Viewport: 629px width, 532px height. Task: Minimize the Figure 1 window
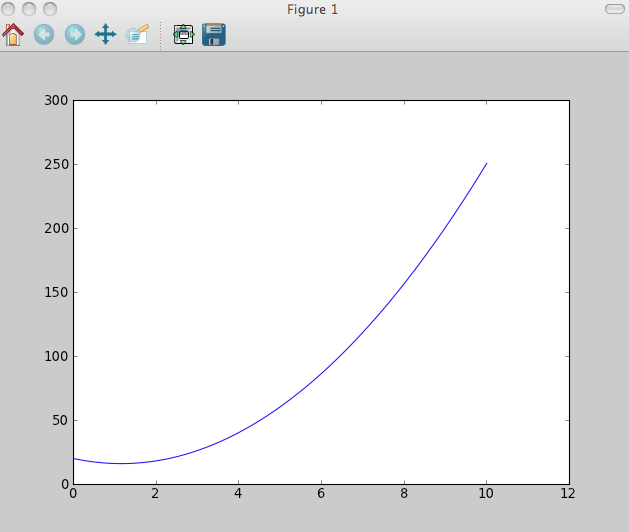tap(28, 9)
